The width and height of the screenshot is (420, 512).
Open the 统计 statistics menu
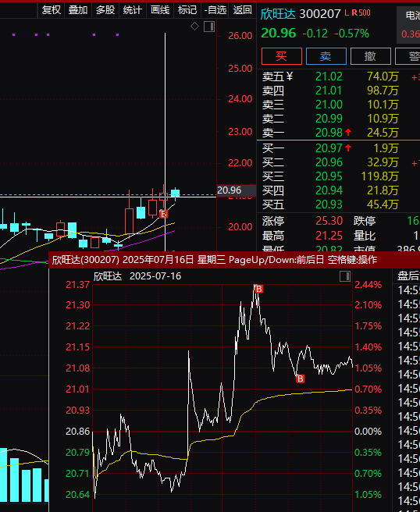click(x=133, y=10)
